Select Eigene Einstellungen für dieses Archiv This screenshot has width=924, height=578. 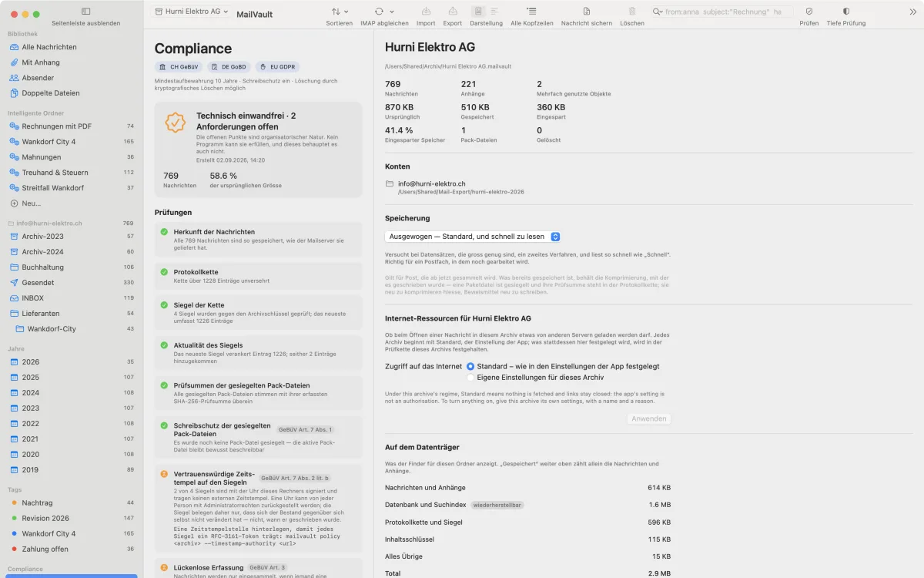point(470,378)
